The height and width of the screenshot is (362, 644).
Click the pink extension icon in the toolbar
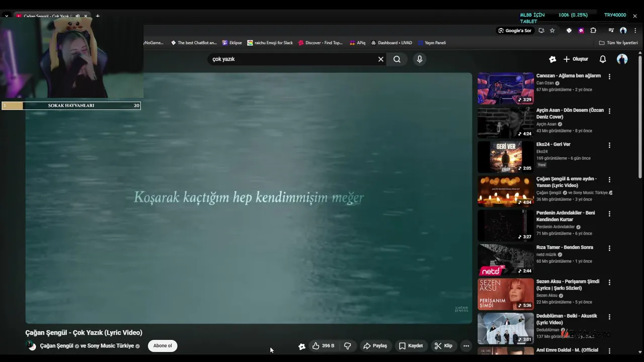pyautogui.click(x=581, y=31)
